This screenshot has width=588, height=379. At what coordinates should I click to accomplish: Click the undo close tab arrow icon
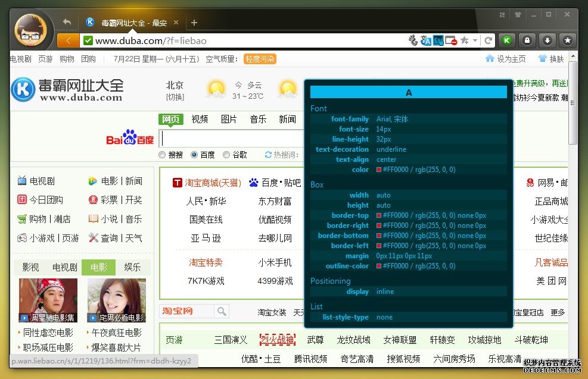point(67,22)
